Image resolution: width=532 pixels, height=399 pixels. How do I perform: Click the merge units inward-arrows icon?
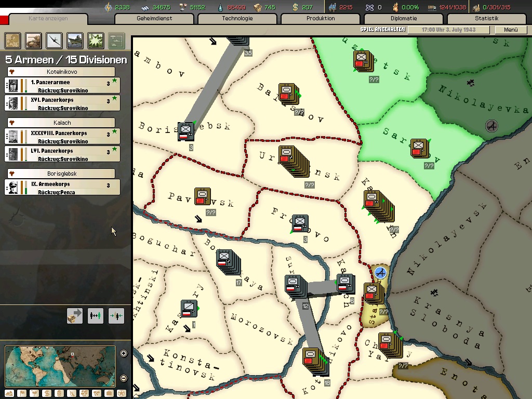pyautogui.click(x=116, y=316)
